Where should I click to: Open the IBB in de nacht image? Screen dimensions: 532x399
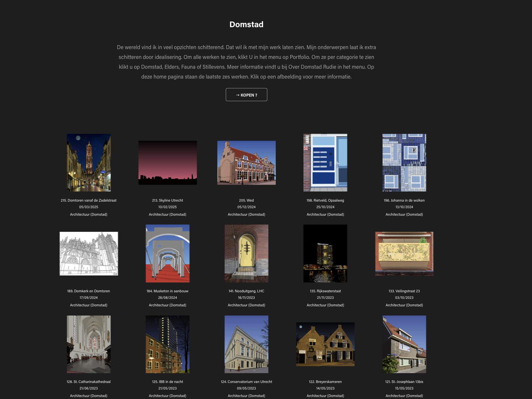168,344
